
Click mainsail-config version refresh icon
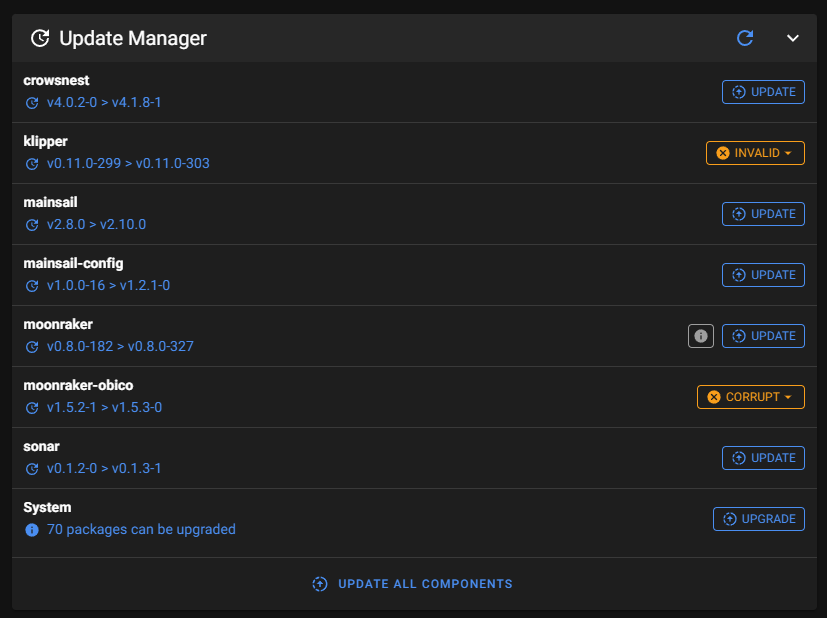tap(32, 286)
